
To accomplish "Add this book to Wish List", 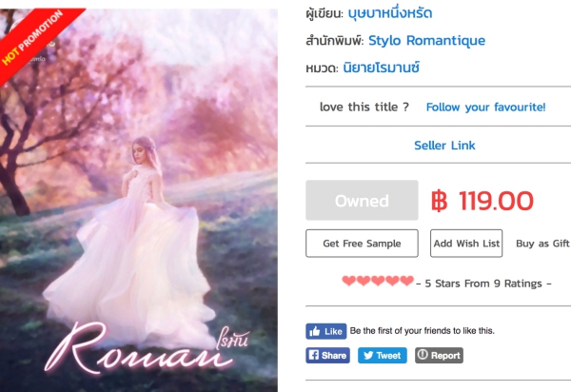I will coord(466,244).
